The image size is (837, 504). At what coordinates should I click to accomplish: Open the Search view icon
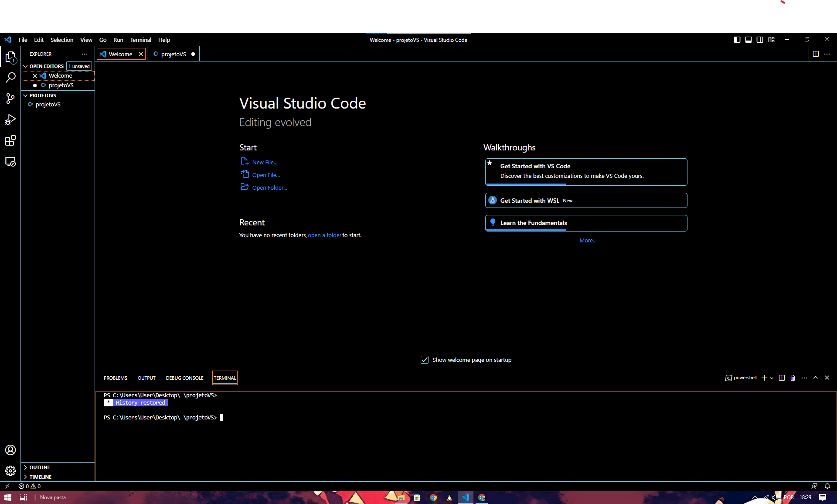(x=10, y=78)
